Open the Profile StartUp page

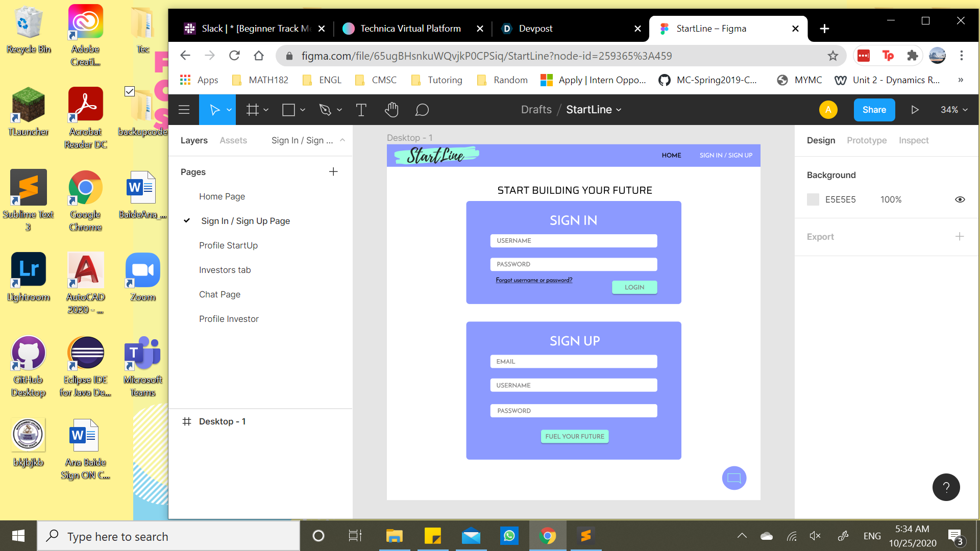coord(228,245)
